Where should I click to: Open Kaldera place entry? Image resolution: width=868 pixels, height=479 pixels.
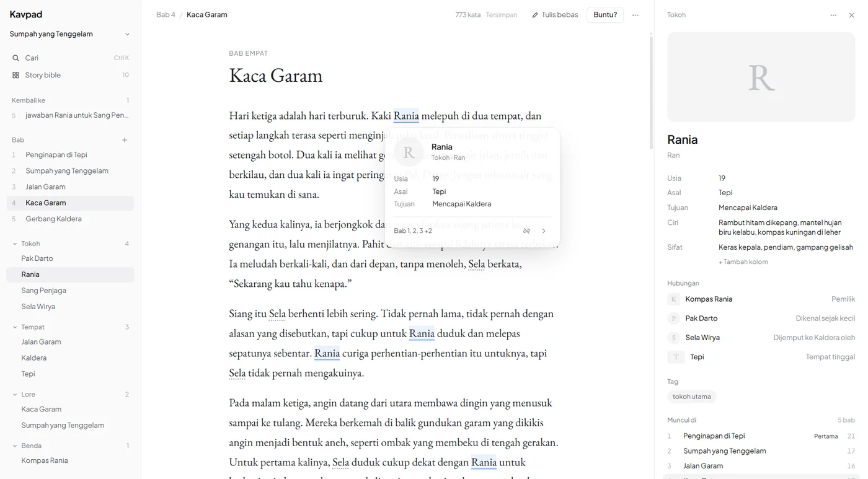coord(70,358)
